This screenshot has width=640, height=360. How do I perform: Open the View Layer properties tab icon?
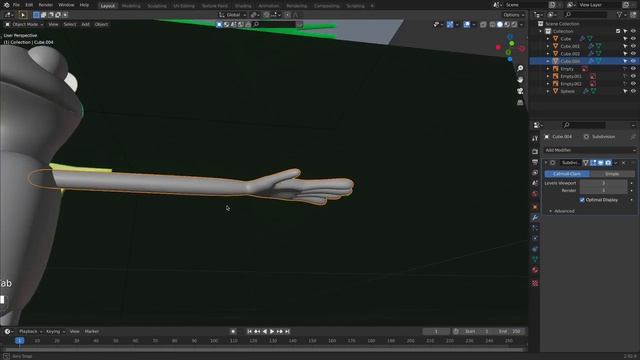click(535, 173)
